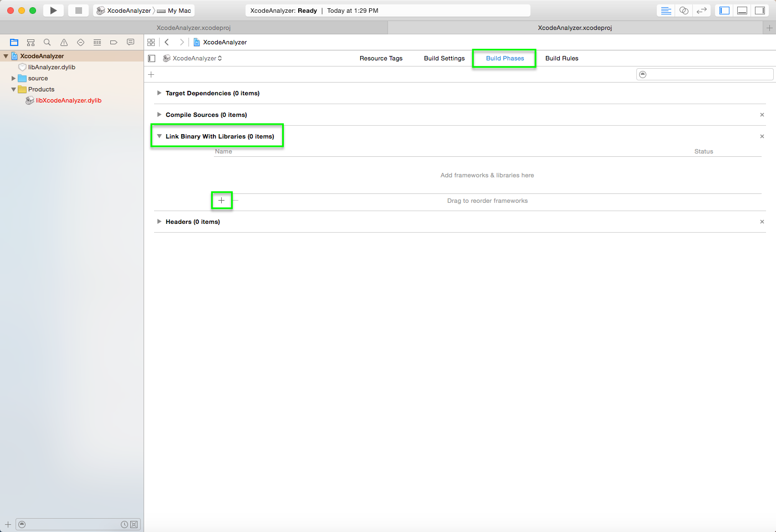Show the Issue navigator warning icon
The height and width of the screenshot is (532, 776).
[64, 42]
